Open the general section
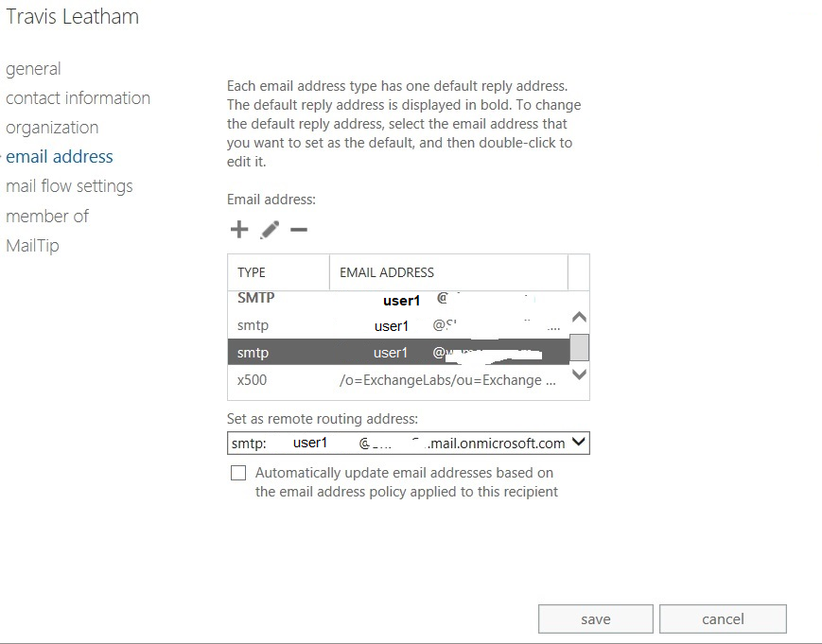This screenshot has width=822, height=644. click(x=33, y=69)
